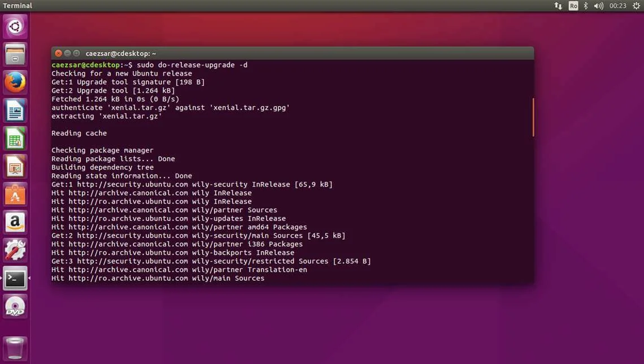644x364 pixels.
Task: Open the Amazon launcher icon
Action: pos(15,222)
